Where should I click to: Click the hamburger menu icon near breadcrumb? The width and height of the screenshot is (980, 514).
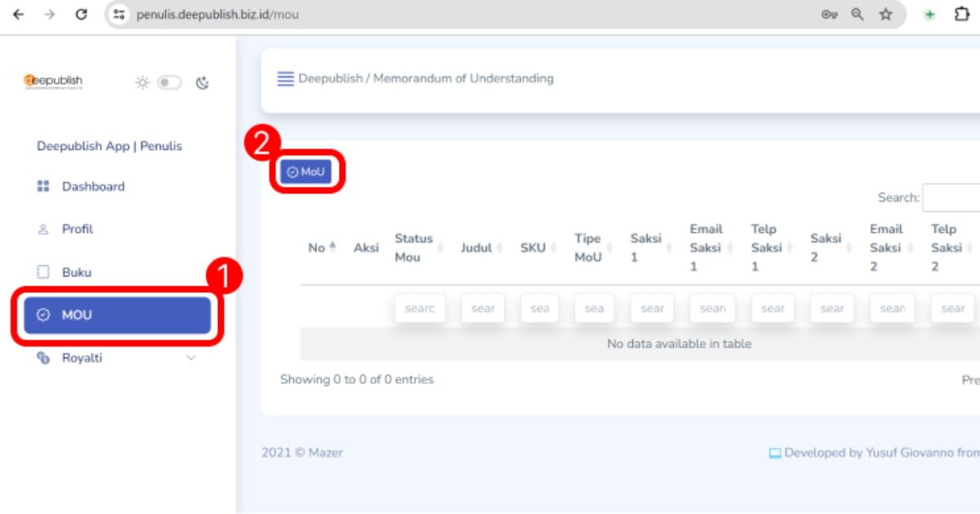tap(285, 79)
